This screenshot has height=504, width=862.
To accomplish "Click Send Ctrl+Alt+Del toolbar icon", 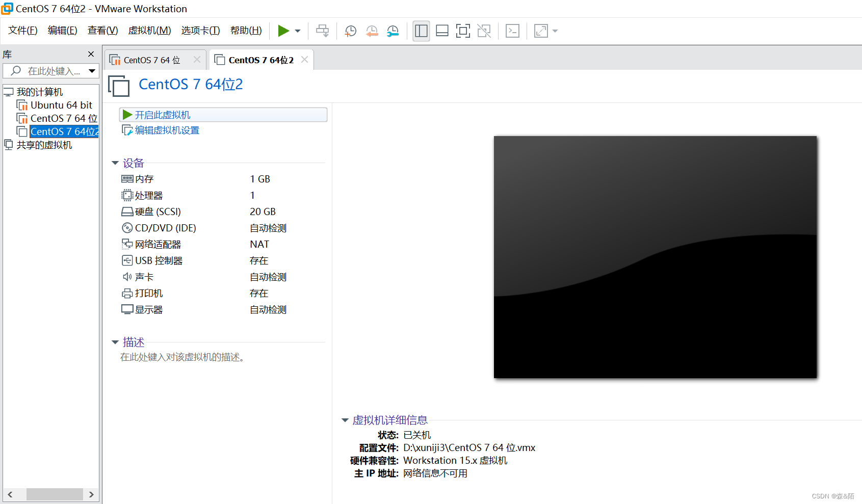I will pyautogui.click(x=323, y=31).
